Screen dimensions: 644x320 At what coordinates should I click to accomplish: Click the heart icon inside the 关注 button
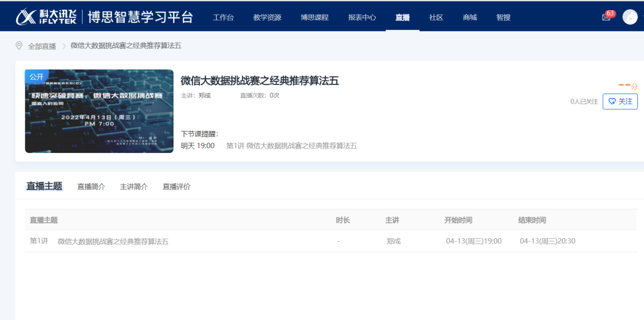pos(612,101)
